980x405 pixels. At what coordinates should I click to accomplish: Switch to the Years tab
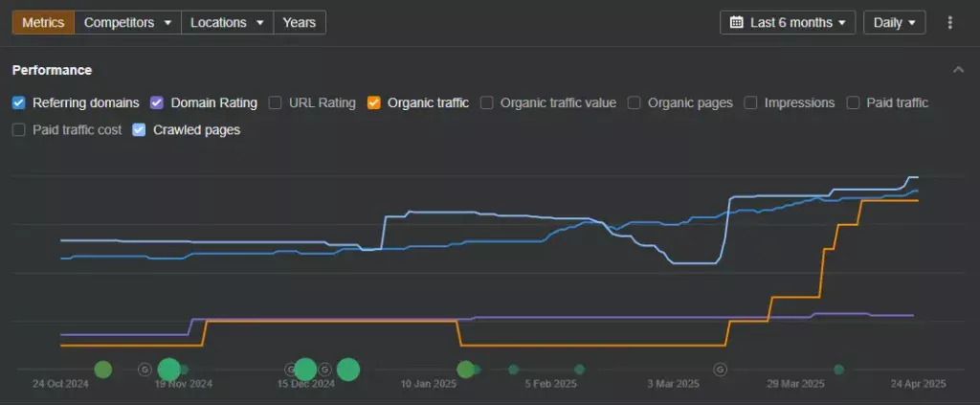300,23
